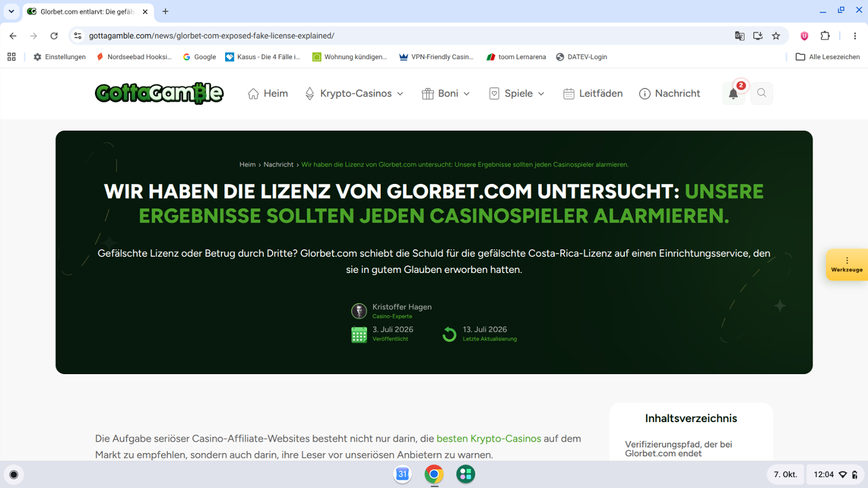Image resolution: width=868 pixels, height=488 pixels.
Task: View site information icon in address bar
Action: pyautogui.click(x=78, y=36)
